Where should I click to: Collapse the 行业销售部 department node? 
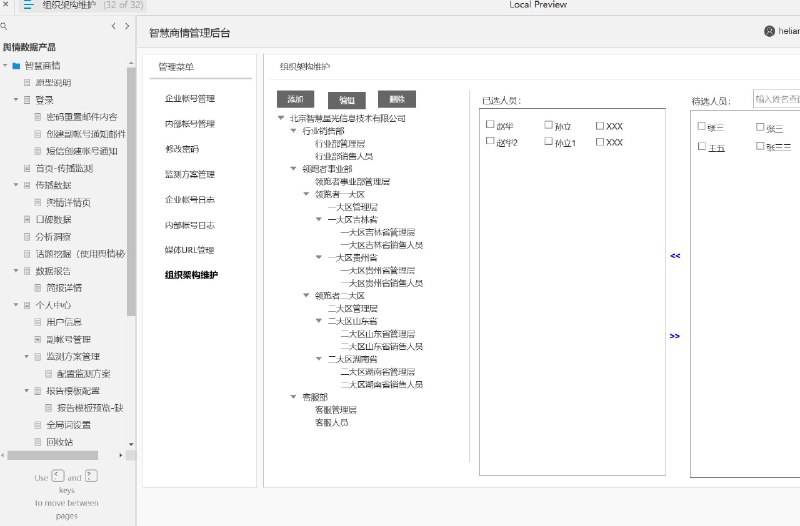click(293, 131)
